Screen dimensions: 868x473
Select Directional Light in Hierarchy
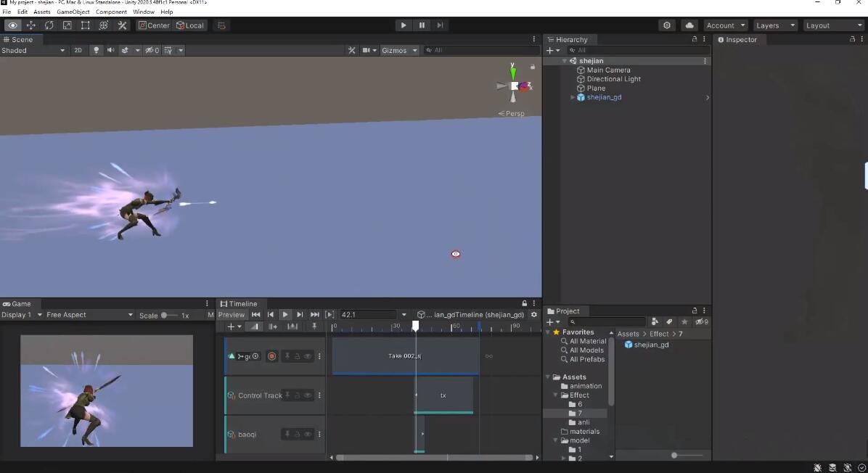click(x=613, y=79)
